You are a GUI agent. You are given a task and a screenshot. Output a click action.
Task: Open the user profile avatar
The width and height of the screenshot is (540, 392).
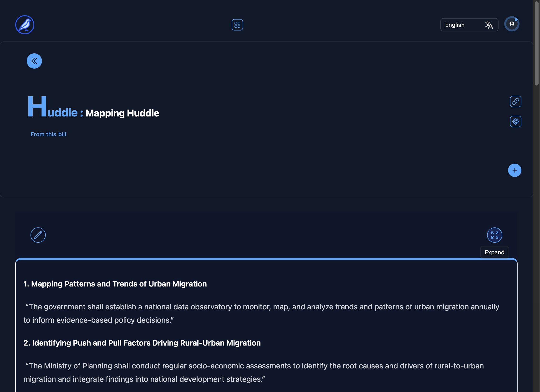coord(511,24)
